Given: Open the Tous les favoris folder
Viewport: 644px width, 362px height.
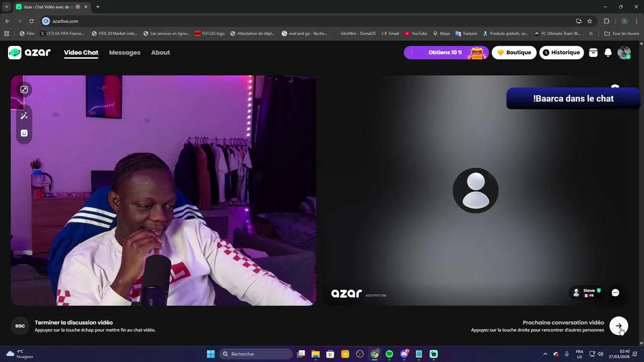Looking at the screenshot, I should coord(621,34).
